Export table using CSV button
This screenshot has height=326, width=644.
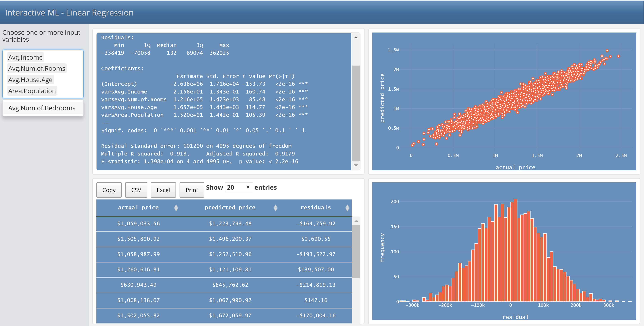pyautogui.click(x=136, y=190)
